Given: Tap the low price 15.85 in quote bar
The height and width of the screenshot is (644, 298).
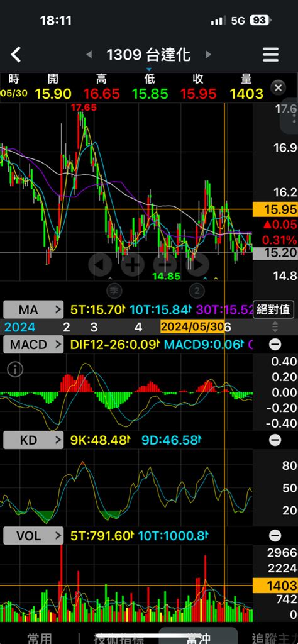Looking at the screenshot, I should tap(150, 94).
